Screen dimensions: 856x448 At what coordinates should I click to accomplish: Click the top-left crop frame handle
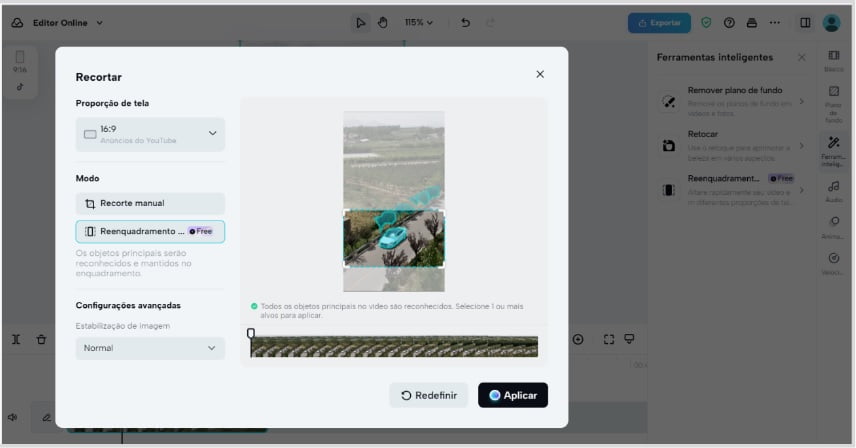[x=344, y=212]
